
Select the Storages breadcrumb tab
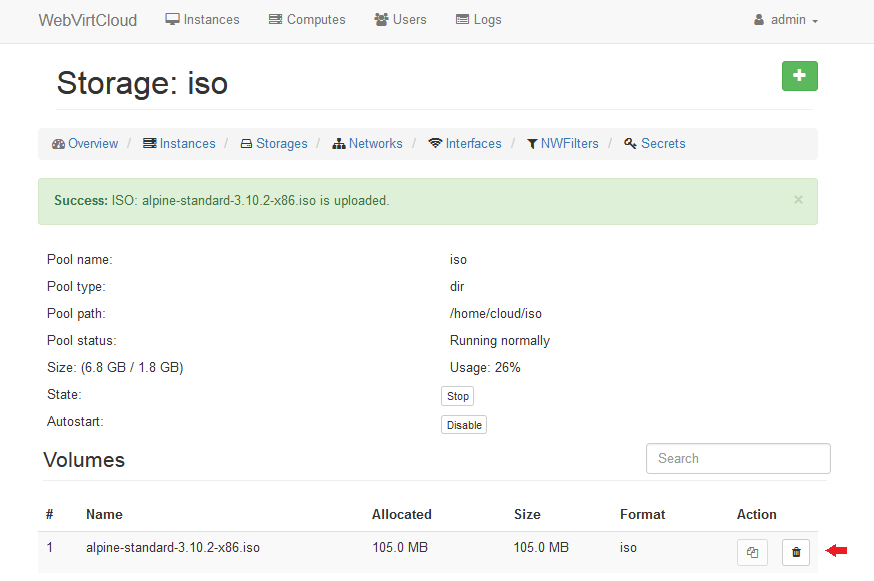tap(274, 144)
